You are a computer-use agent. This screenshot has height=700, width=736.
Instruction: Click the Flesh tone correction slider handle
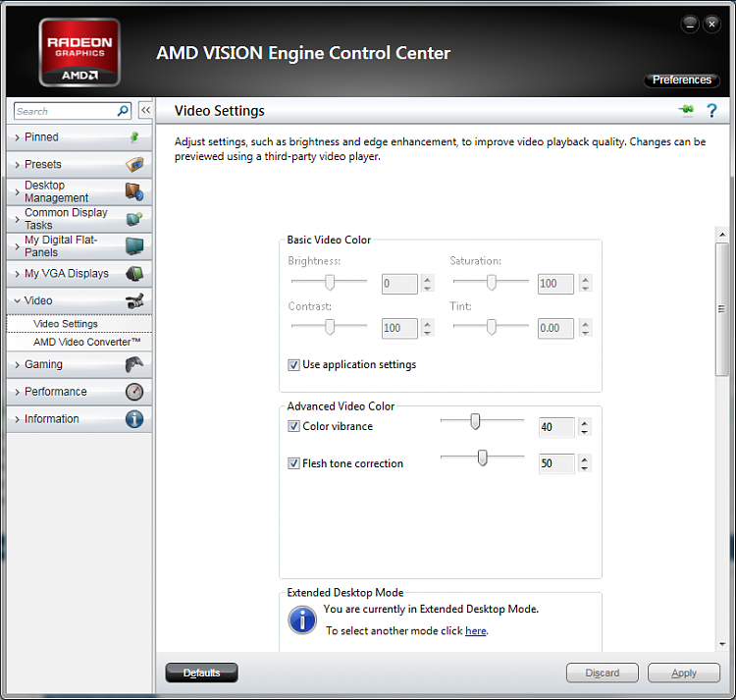[x=482, y=458]
